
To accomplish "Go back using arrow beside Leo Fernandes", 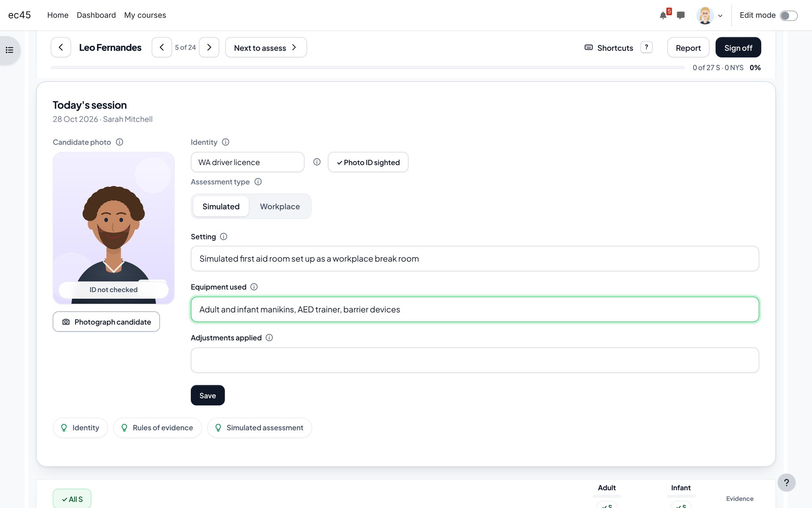I will tap(61, 47).
